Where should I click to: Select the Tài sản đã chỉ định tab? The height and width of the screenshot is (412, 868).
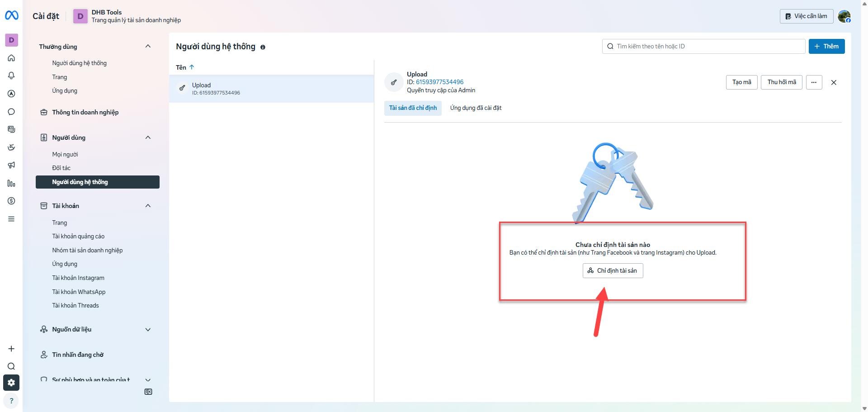413,108
